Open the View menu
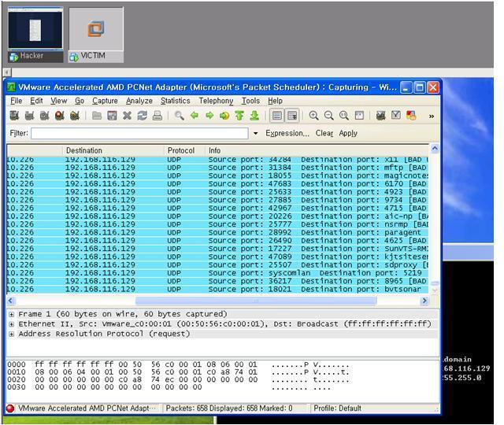 59,101
